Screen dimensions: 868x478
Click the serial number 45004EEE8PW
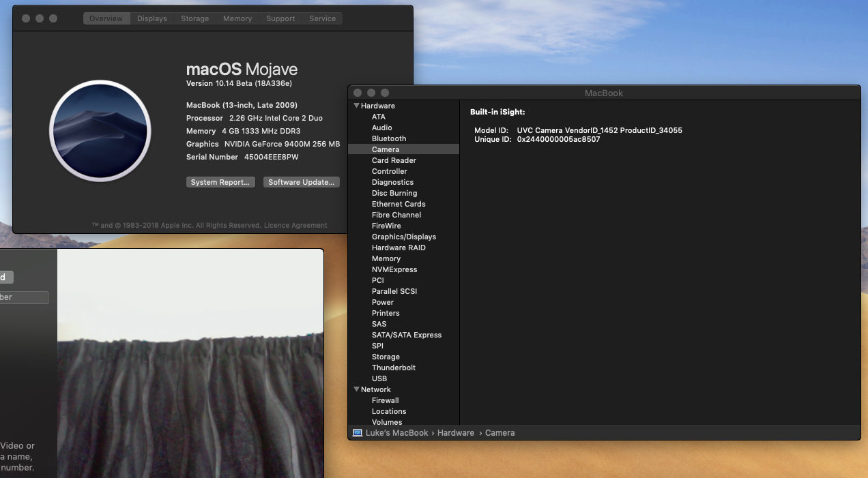click(x=271, y=157)
